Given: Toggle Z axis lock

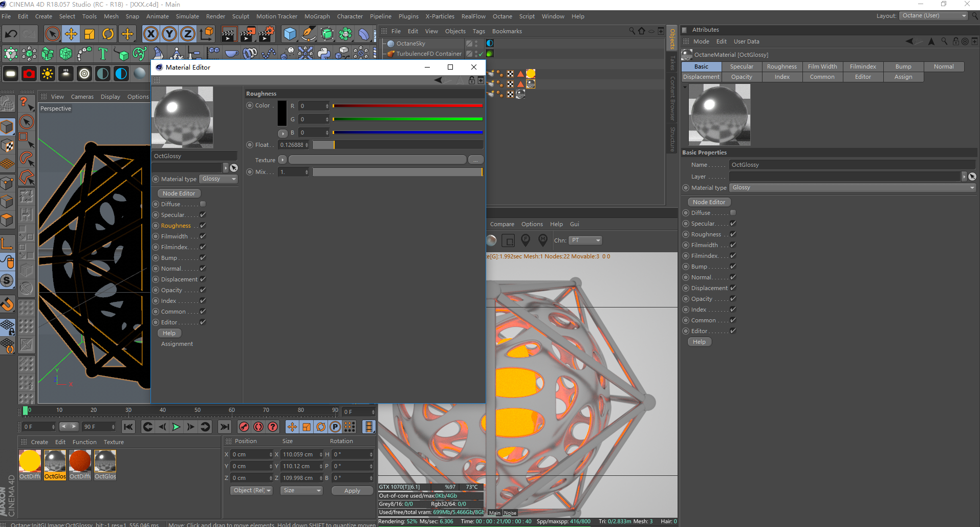Looking at the screenshot, I should tap(188, 34).
